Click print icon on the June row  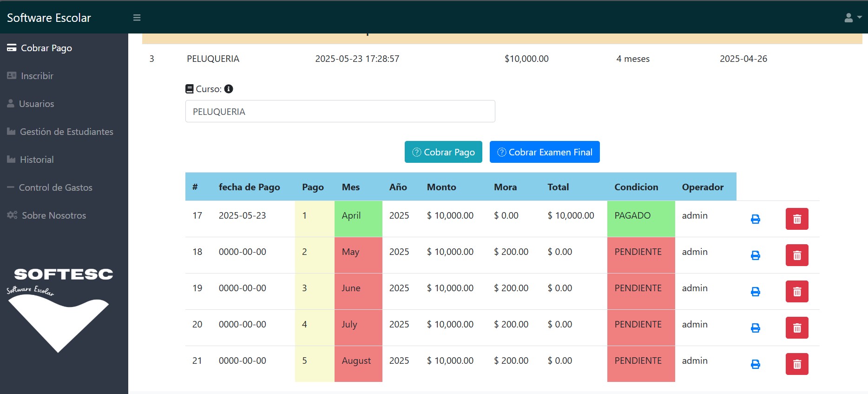coord(755,292)
